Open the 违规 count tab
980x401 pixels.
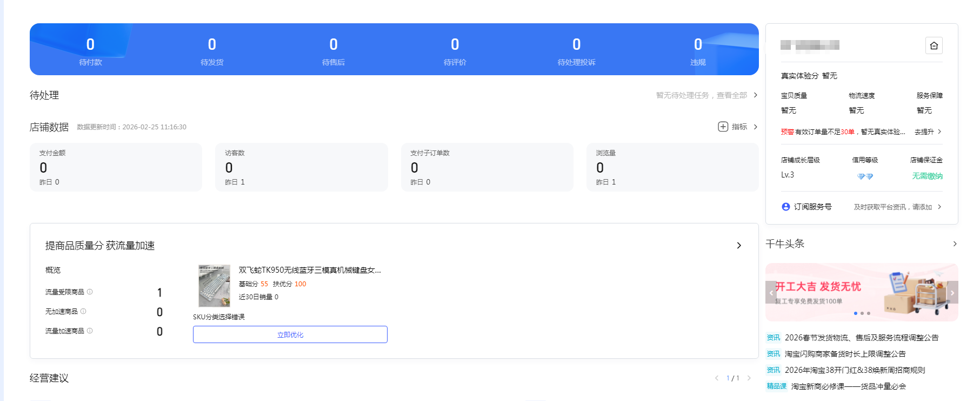click(x=698, y=51)
